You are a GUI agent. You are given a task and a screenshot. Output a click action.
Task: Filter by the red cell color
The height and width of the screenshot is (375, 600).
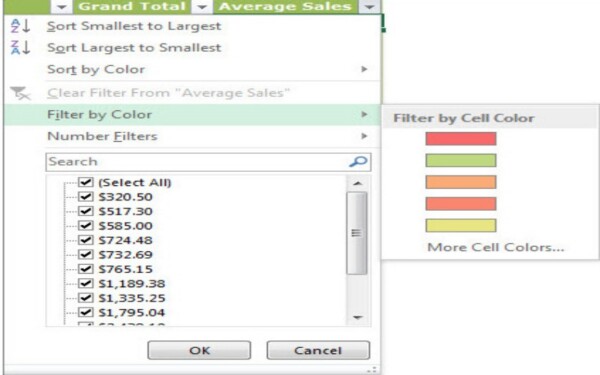[461, 139]
